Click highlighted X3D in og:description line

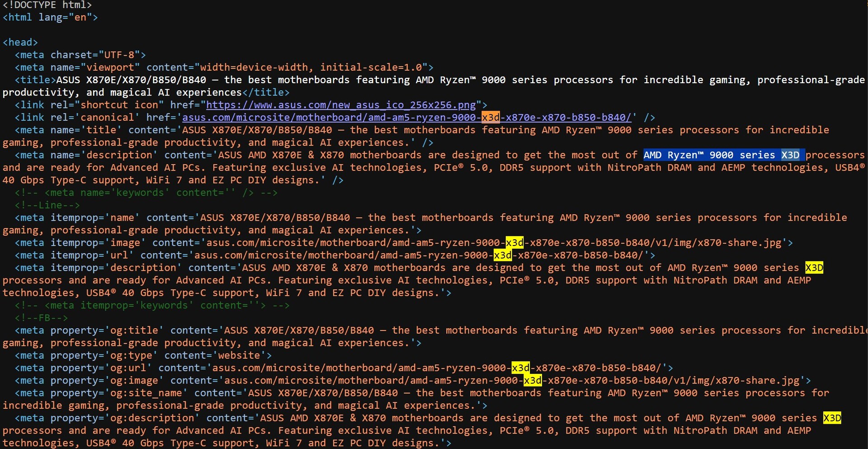832,418
